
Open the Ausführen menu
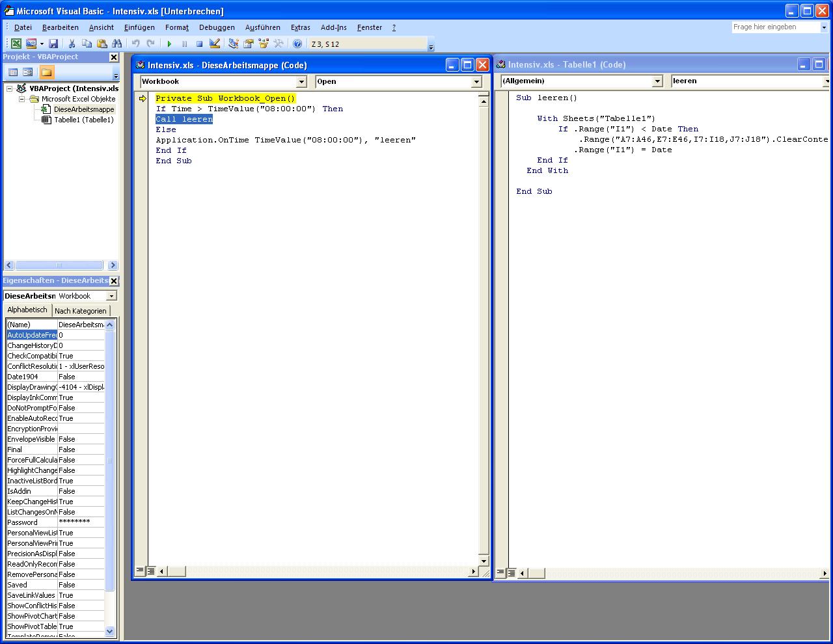pos(263,27)
